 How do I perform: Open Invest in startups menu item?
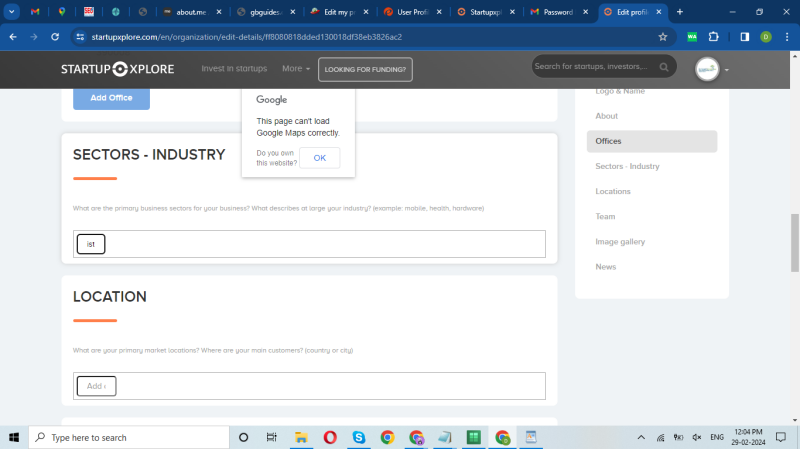(x=234, y=69)
